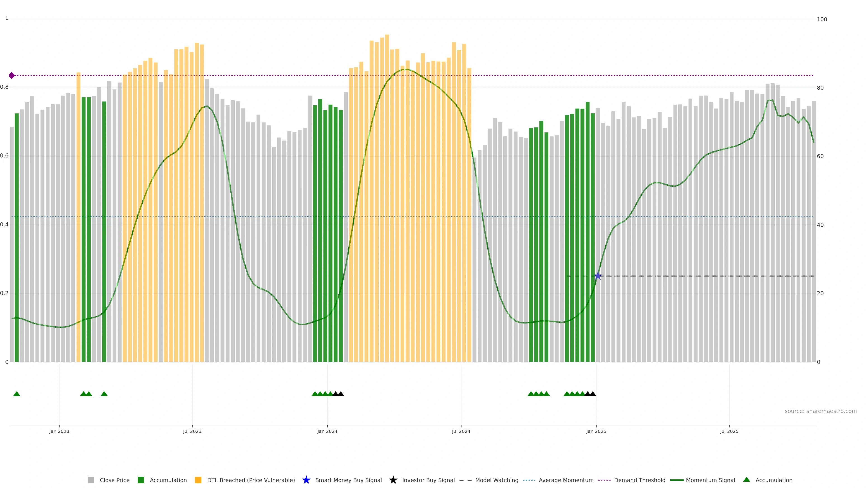Click the last black triangle marker near Jan 2025
This screenshot has height=488, width=868.
593,394
